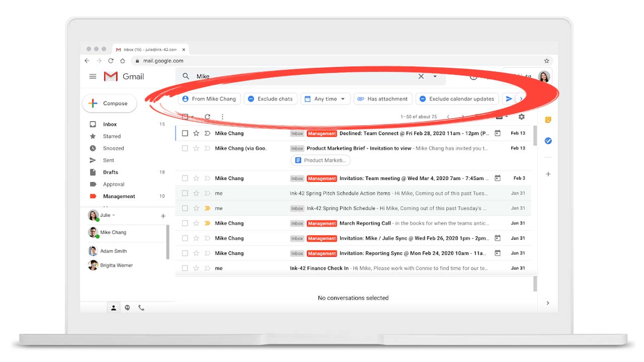Select checkbox for Mike / Julie Sync email
The image size is (644, 362).
point(185,238)
